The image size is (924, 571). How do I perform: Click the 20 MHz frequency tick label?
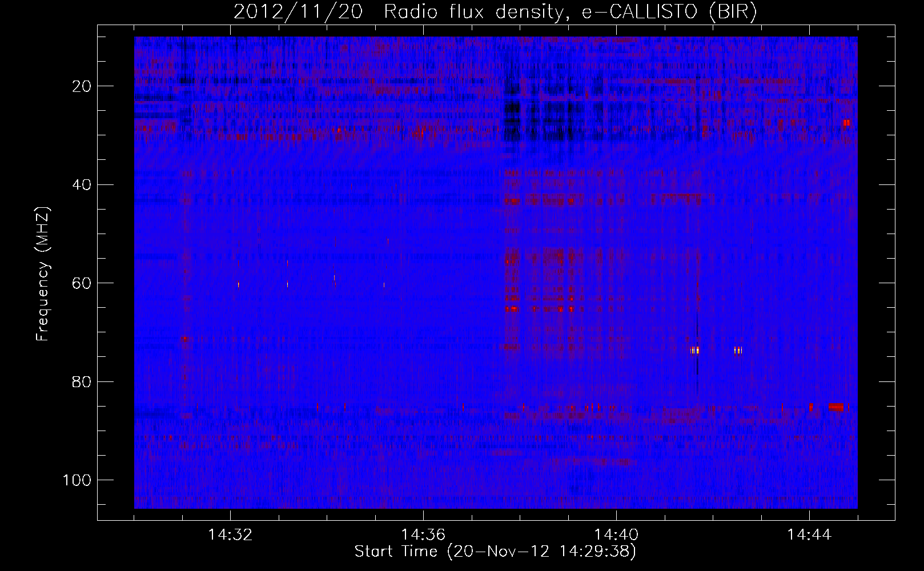pos(82,86)
